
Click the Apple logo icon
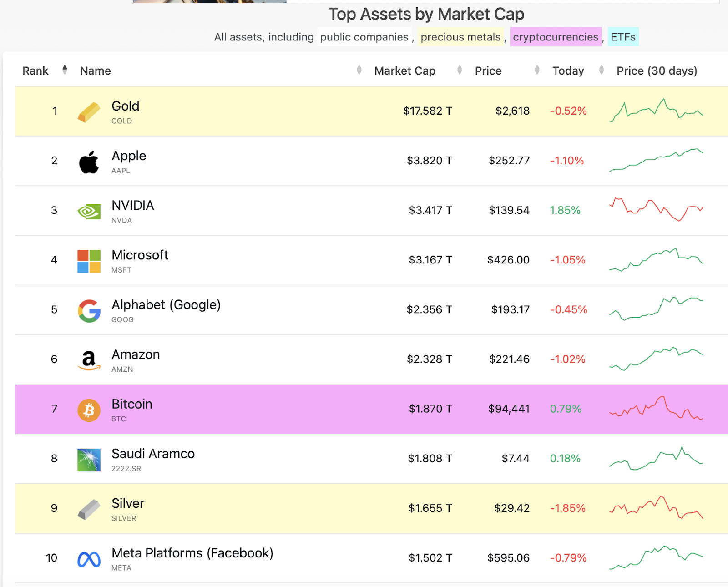click(x=89, y=162)
